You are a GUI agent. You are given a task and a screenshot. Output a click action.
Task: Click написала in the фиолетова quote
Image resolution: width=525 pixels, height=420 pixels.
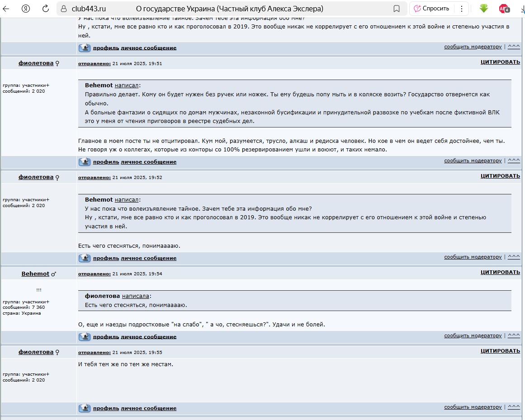(x=135, y=296)
